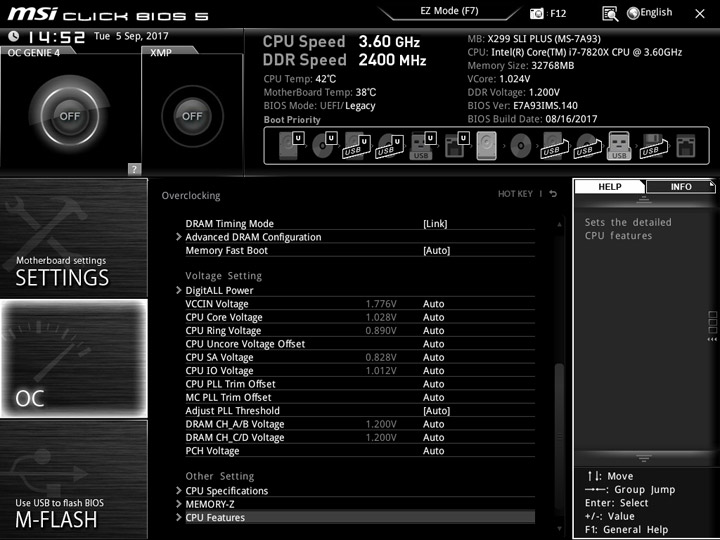The width and height of the screenshot is (720, 540).
Task: Select the legacy USB key boot icon
Action: tap(619, 146)
